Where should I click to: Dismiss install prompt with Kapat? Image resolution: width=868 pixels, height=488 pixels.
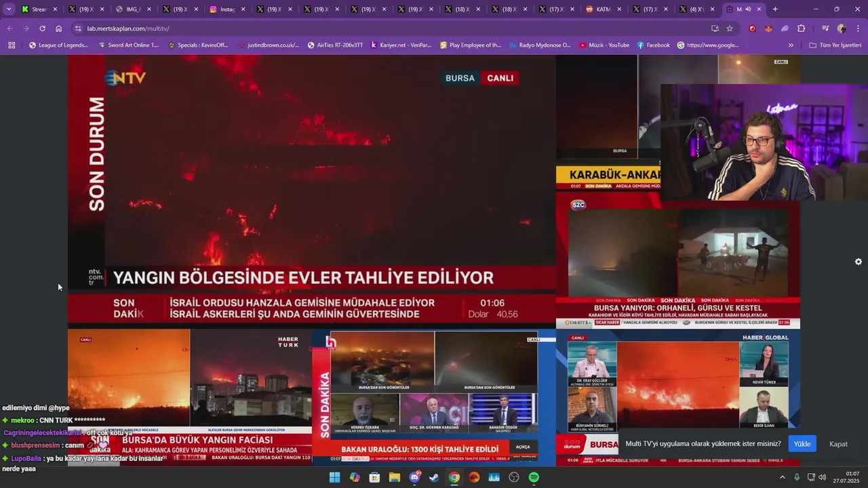[x=838, y=444]
